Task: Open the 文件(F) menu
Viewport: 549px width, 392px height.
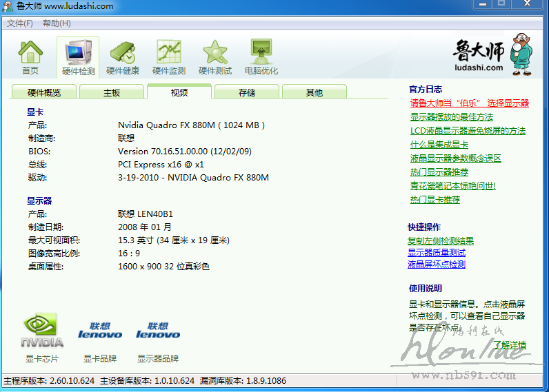Action: (20, 23)
